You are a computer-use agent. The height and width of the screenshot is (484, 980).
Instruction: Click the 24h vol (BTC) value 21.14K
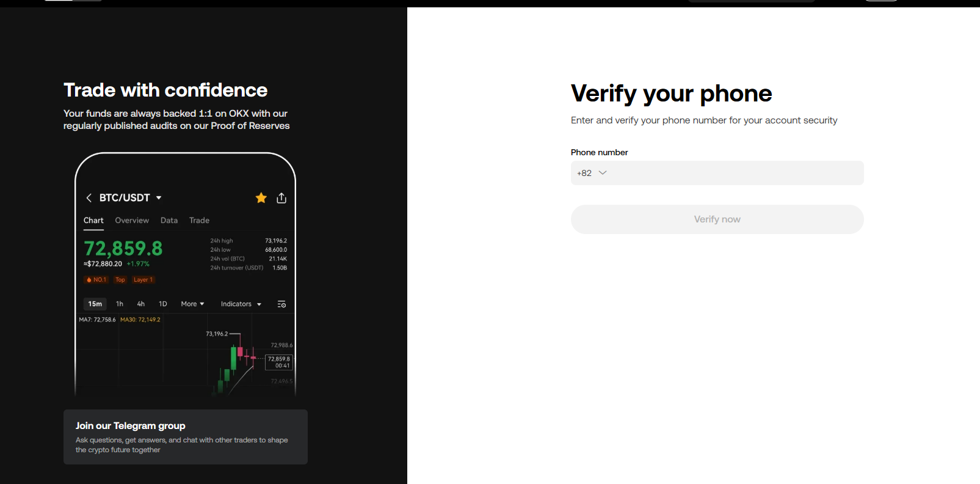(x=278, y=259)
